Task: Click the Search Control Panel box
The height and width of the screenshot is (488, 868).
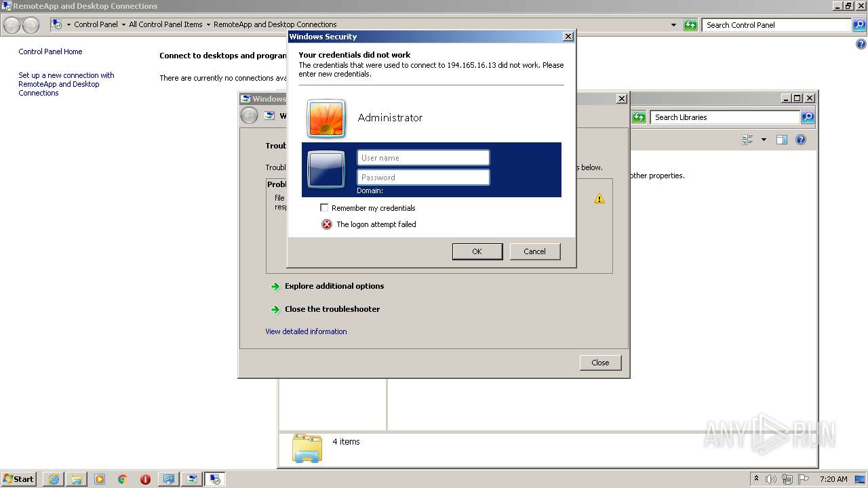Action: click(x=776, y=25)
